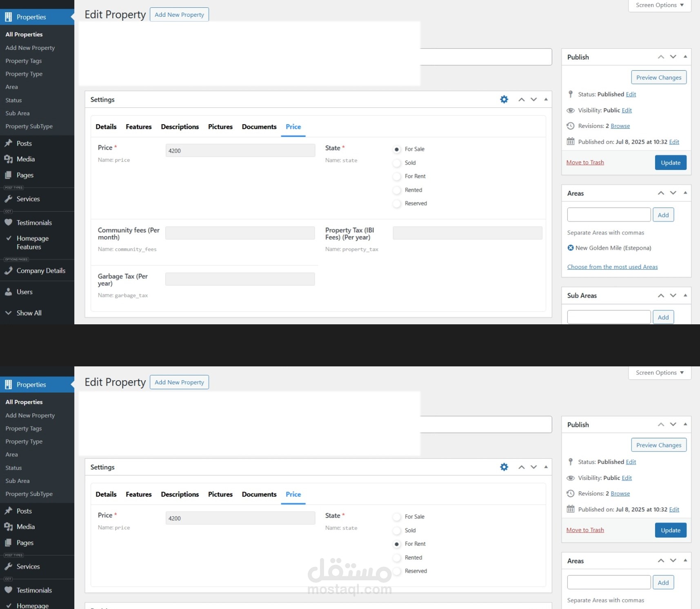This screenshot has width=700, height=609.
Task: Select For Sale state in lower screenshot
Action: [x=397, y=517]
